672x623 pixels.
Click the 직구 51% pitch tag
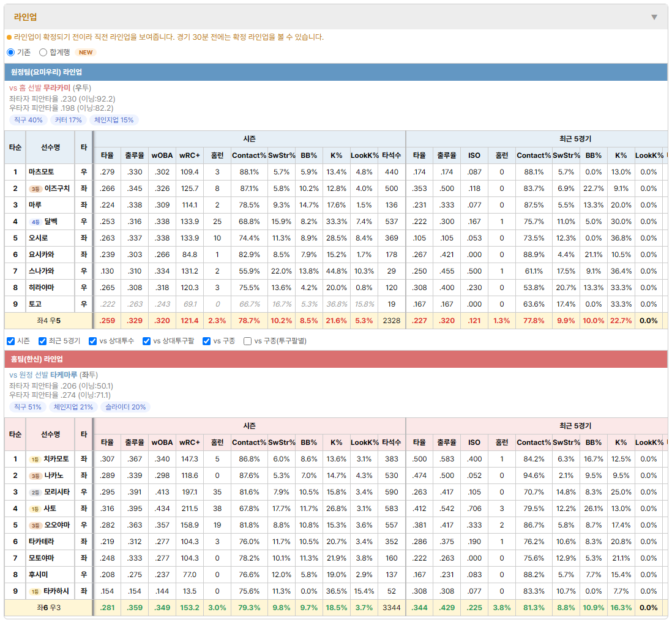coord(28,407)
